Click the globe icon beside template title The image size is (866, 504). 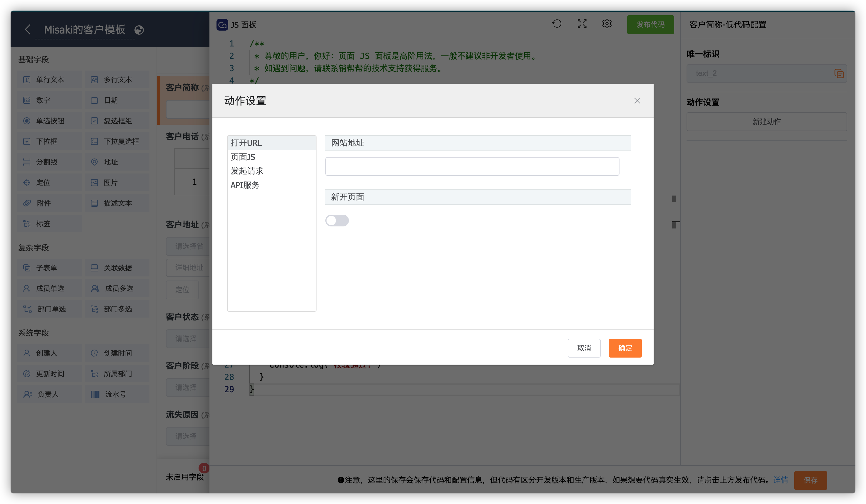click(139, 30)
